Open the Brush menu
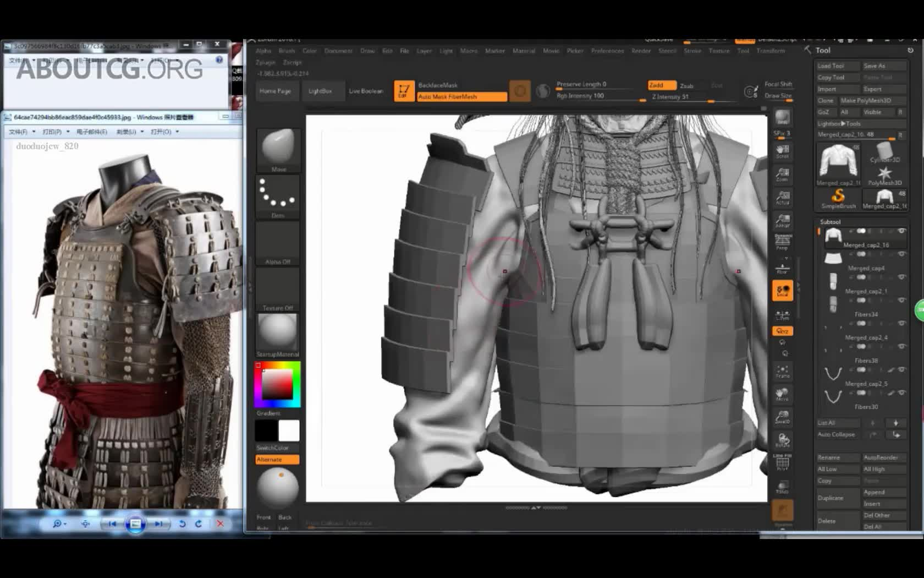 [x=287, y=51]
